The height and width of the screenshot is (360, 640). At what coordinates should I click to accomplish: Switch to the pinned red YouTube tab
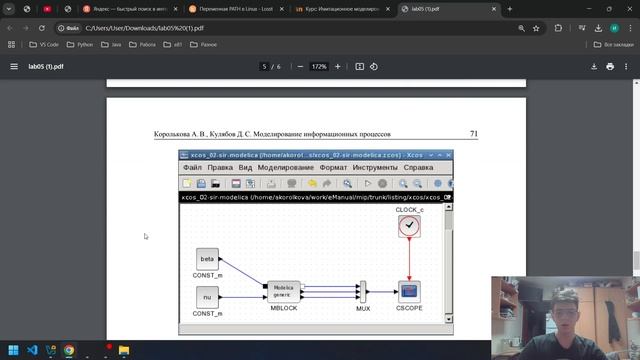[x=47, y=9]
